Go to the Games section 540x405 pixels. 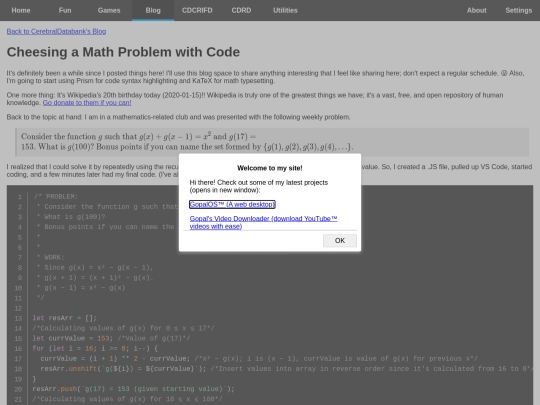coord(109,10)
